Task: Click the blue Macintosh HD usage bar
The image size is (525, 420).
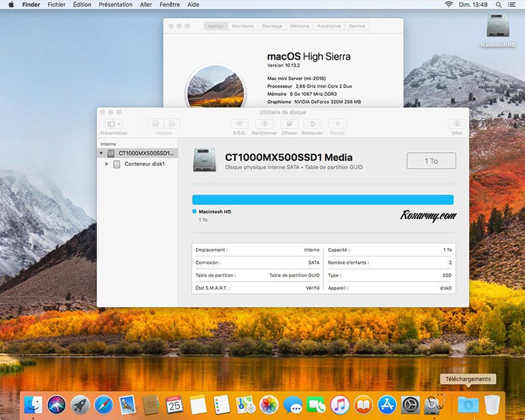Action: click(x=322, y=199)
